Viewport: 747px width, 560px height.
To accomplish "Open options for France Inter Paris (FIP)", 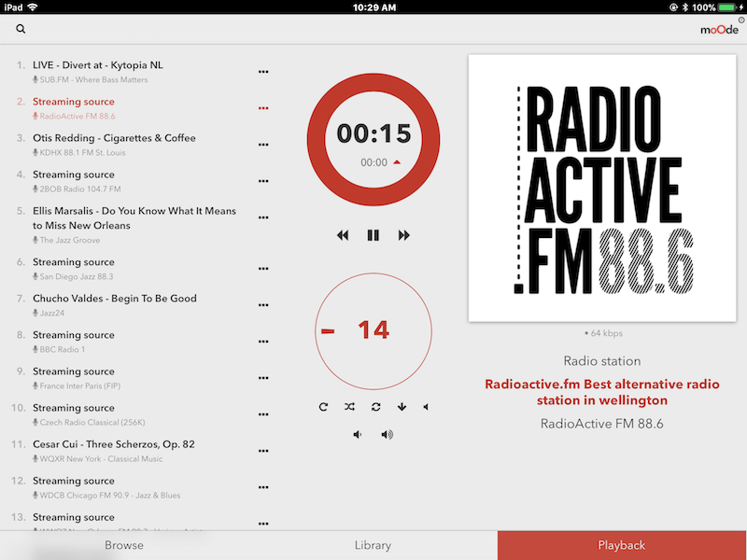I will click(x=263, y=378).
